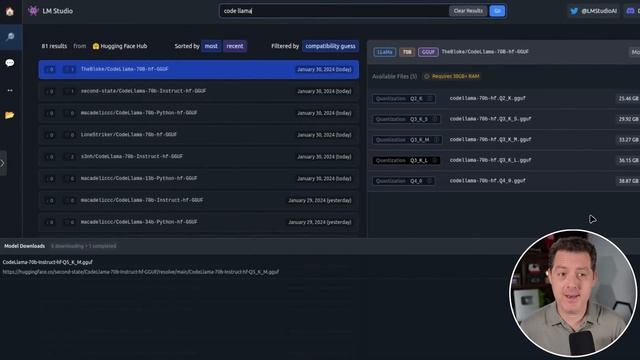Select file codellama-70b-hf.Q2_K.gguf

487,98
